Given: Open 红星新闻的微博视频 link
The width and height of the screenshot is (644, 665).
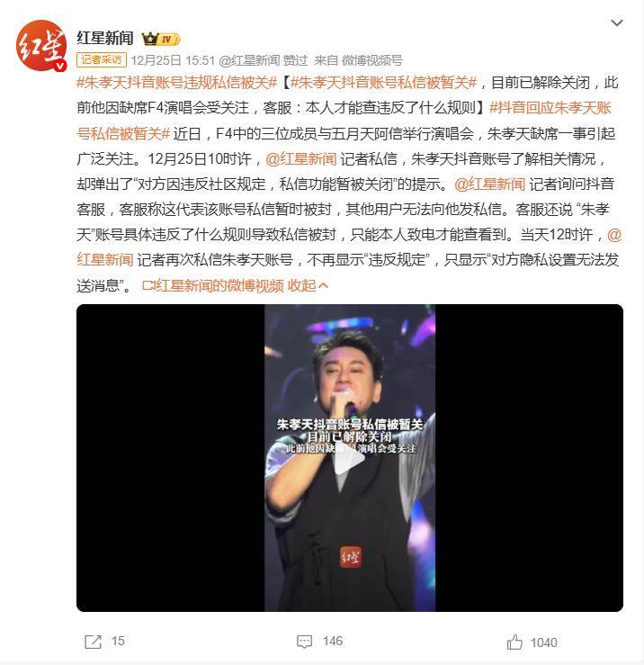Looking at the screenshot, I should [213, 285].
